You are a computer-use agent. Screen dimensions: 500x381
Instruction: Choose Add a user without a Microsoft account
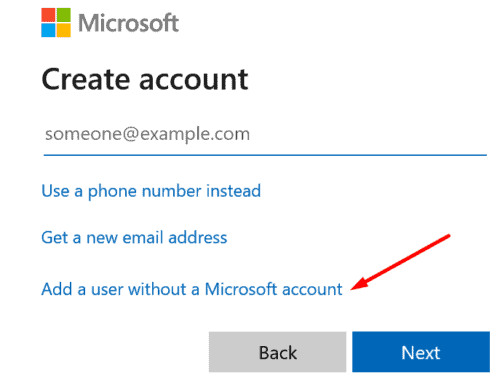192,289
